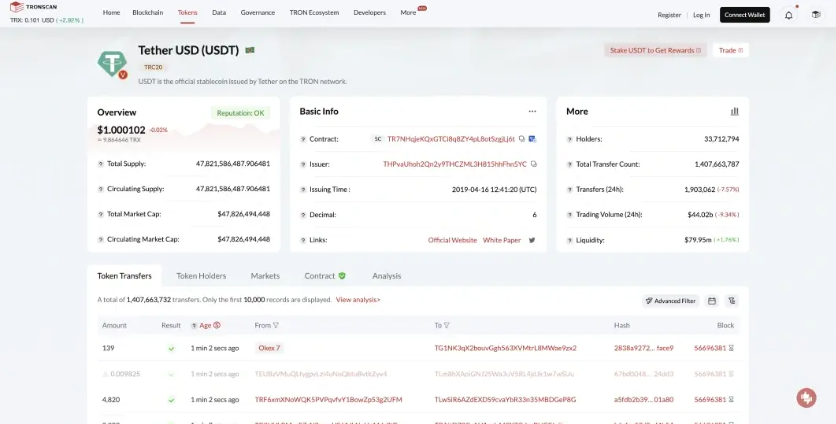
Task: Open issuer address THPvaUhoh2Qn2y9THCZML3H815hhFhn5YC
Action: [455, 164]
